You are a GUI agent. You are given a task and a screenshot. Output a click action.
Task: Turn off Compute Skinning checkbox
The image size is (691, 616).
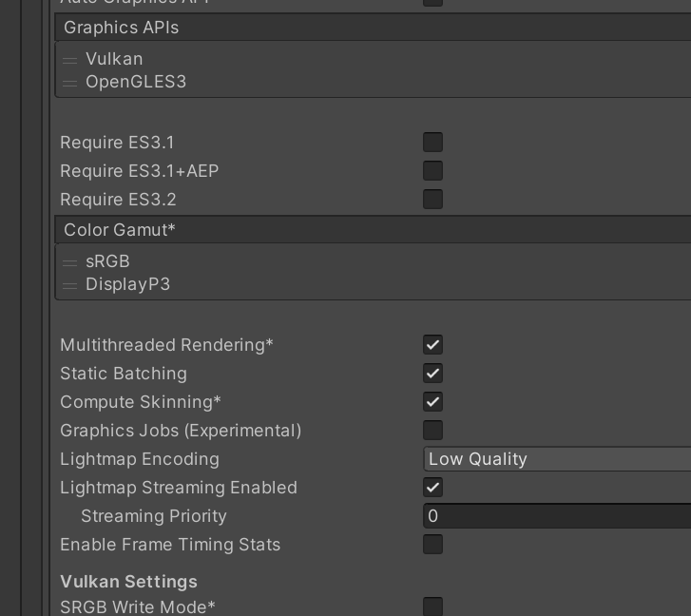click(x=432, y=402)
